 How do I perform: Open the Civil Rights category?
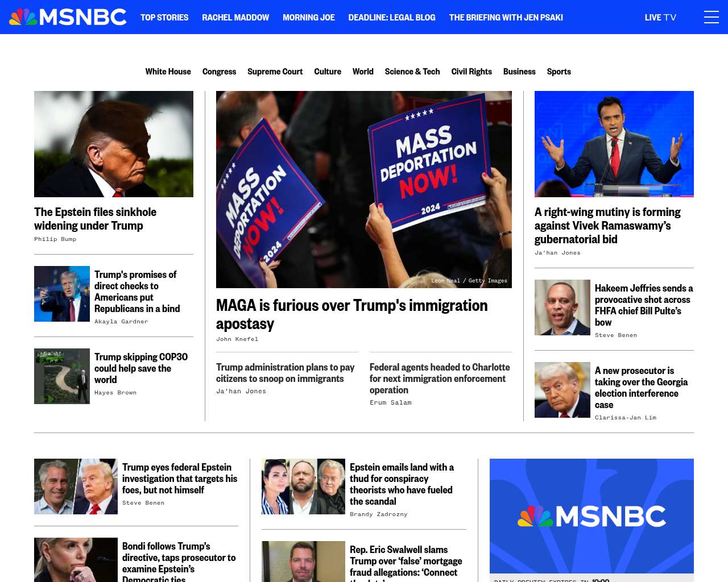(x=471, y=72)
